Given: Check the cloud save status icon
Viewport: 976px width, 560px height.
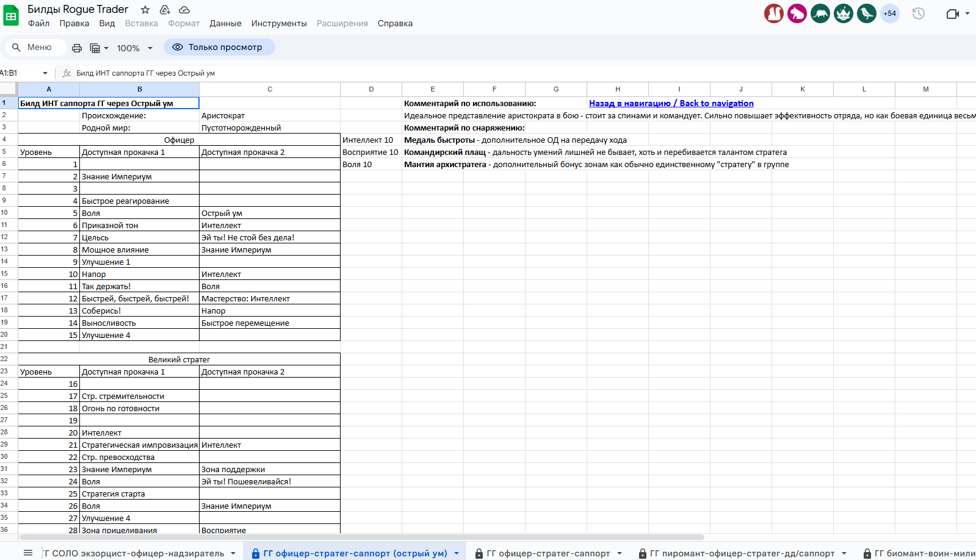Looking at the screenshot, I should pos(184,10).
